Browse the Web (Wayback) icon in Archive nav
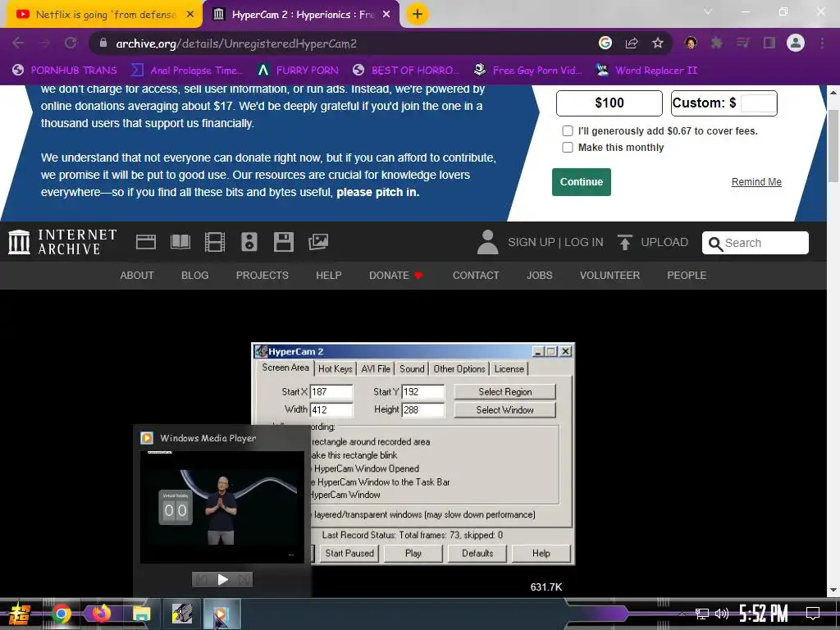This screenshot has width=840, height=630. click(146, 242)
